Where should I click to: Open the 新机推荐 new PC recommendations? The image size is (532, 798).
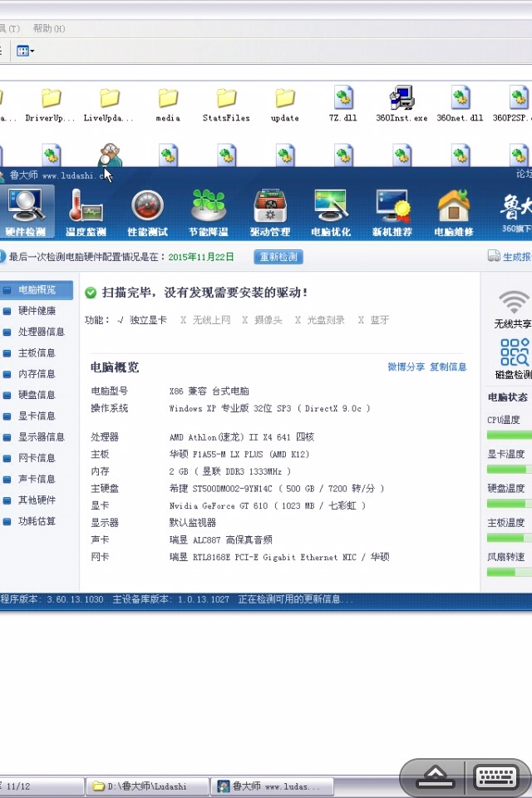pos(392,213)
